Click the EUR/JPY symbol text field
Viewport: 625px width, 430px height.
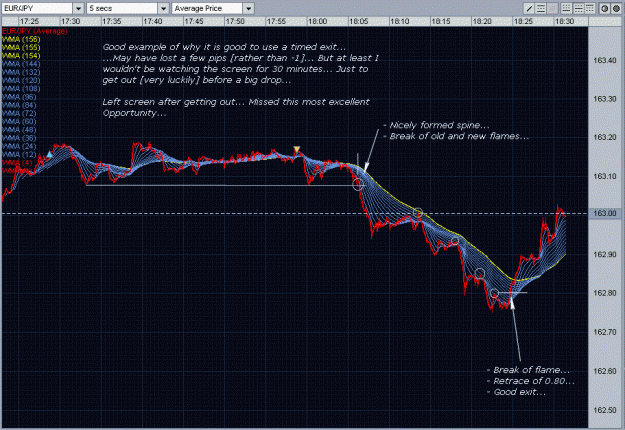37,8
